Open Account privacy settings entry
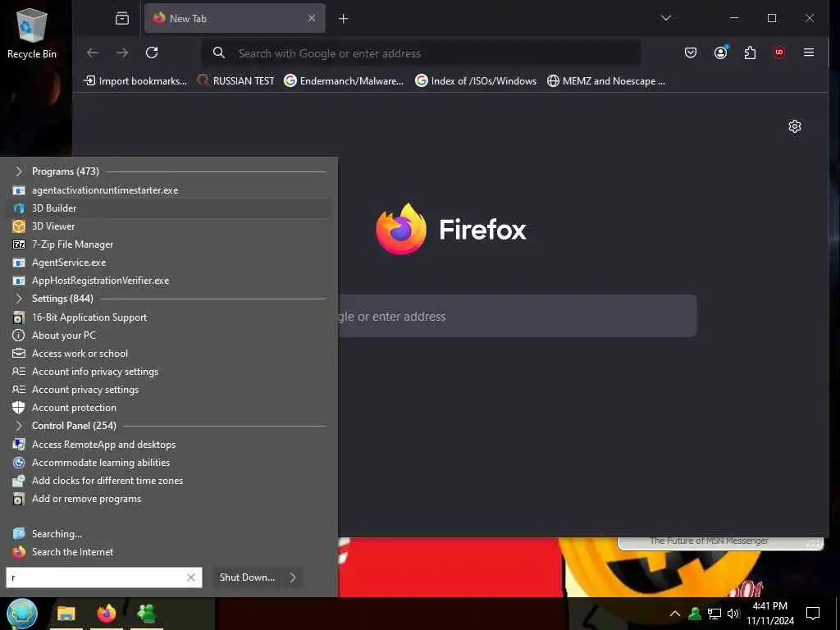This screenshot has width=840, height=630. click(169, 390)
